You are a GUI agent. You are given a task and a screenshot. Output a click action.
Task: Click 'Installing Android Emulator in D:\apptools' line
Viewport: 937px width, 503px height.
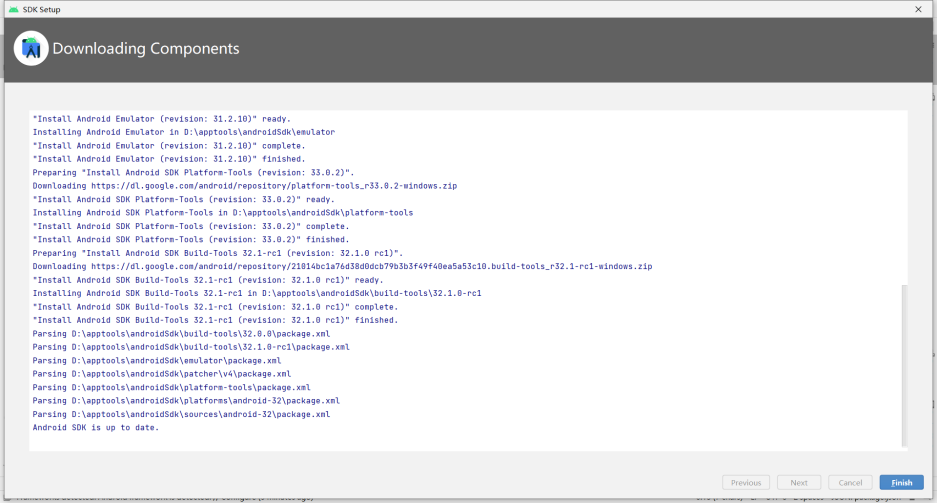(x=183, y=132)
